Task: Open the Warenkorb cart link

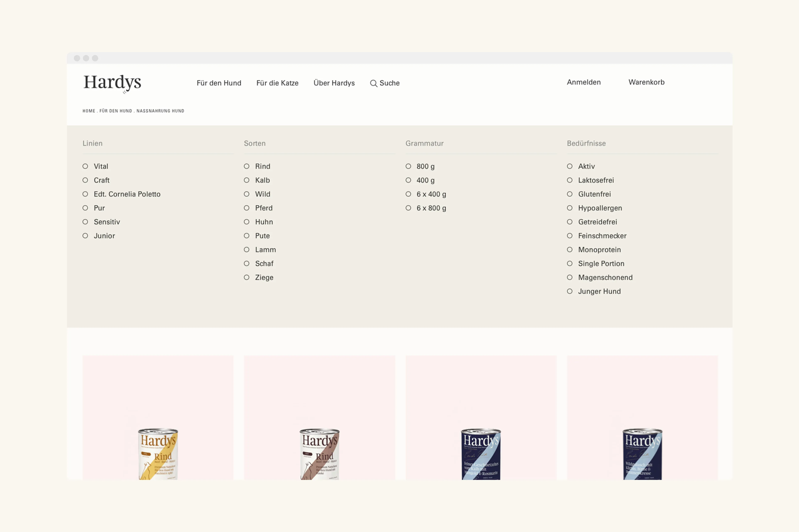Action: click(646, 82)
